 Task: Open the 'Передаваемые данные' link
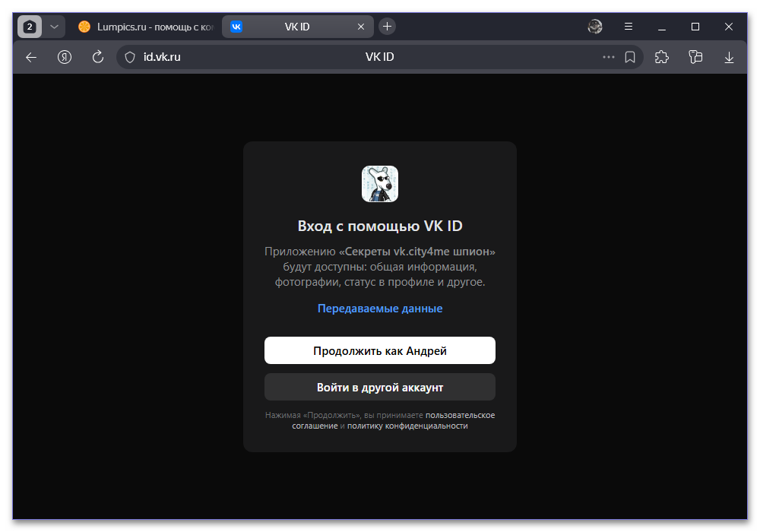tap(380, 309)
